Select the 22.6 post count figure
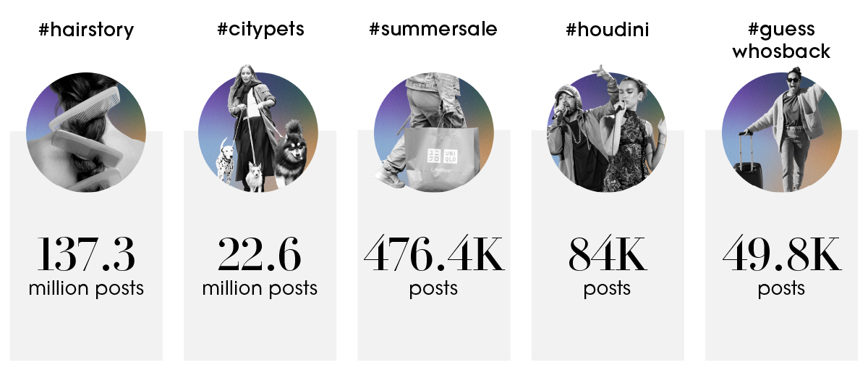This screenshot has width=868, height=373. [x=259, y=255]
